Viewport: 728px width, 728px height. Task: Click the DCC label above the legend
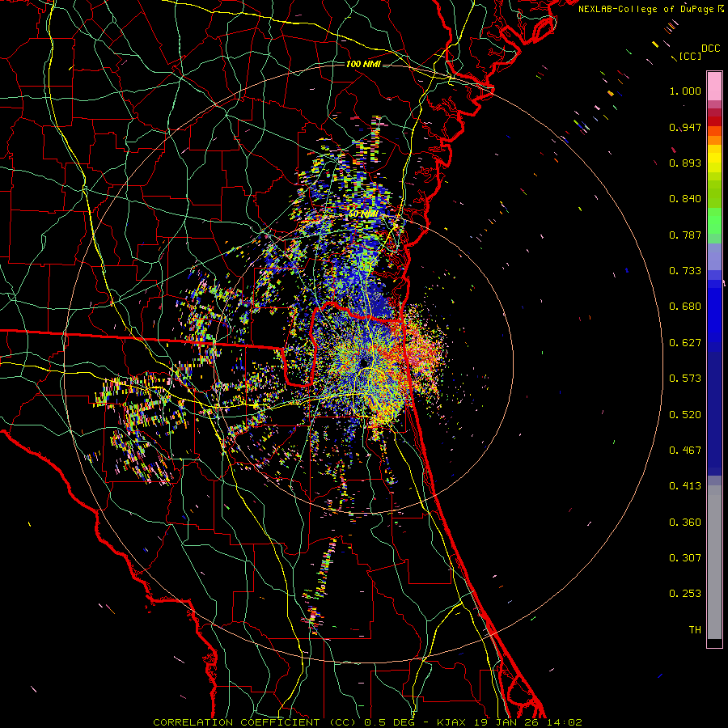(710, 49)
